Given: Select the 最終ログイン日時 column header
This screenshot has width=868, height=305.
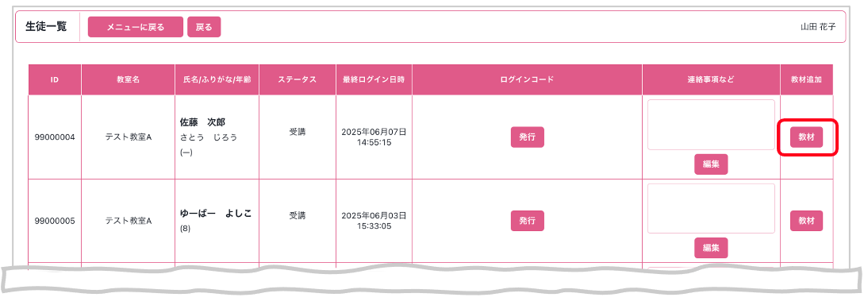Looking at the screenshot, I should [374, 80].
